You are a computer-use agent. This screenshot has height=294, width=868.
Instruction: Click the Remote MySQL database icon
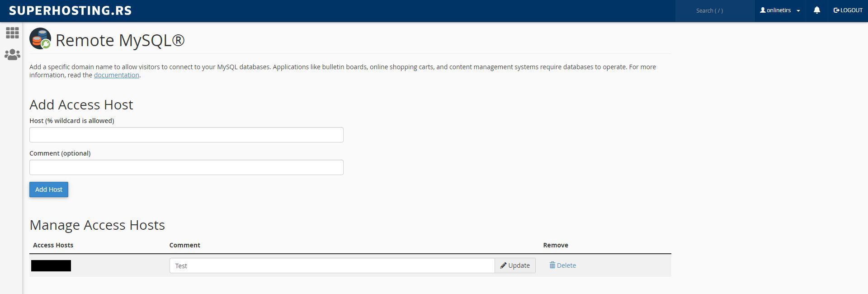tap(40, 39)
